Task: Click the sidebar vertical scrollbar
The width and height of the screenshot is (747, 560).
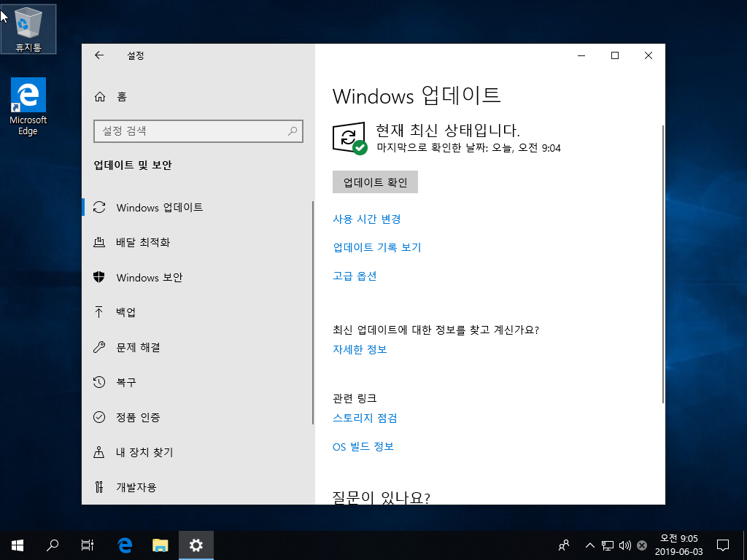Action: [x=313, y=312]
